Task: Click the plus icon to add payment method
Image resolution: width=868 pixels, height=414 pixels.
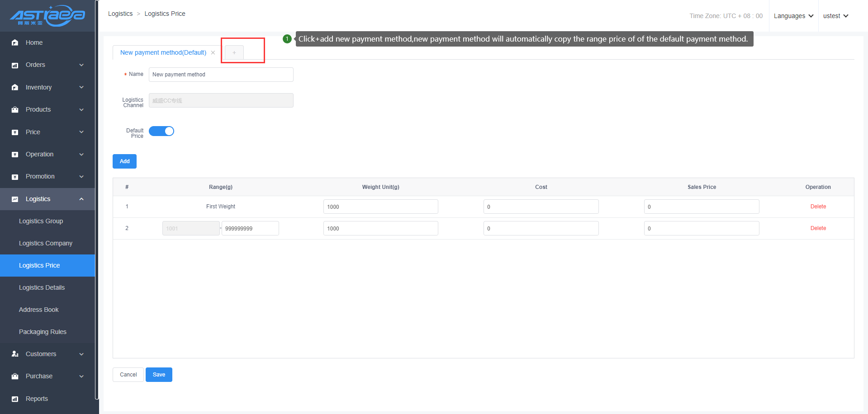Action: coord(234,53)
